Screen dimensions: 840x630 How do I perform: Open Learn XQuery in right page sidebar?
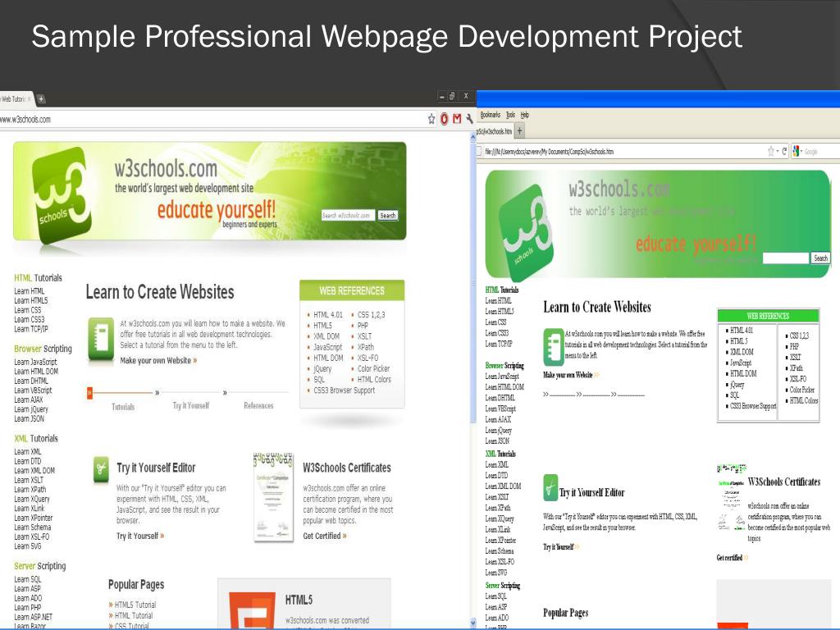coord(500,518)
